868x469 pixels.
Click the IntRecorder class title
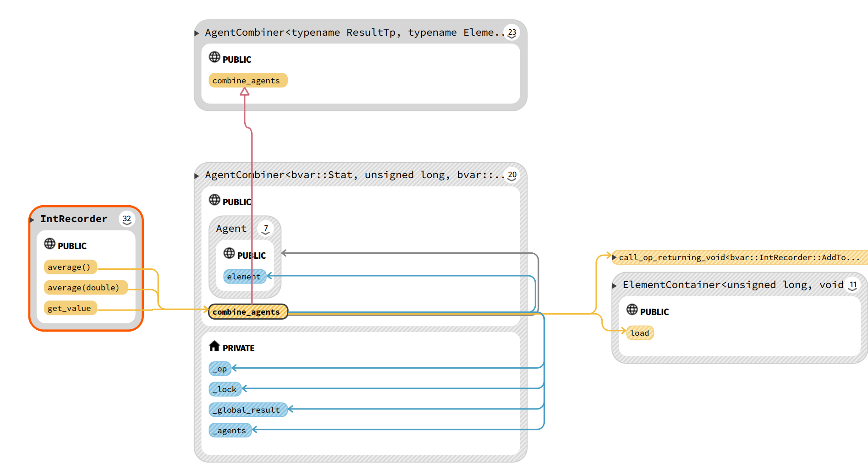(74, 219)
